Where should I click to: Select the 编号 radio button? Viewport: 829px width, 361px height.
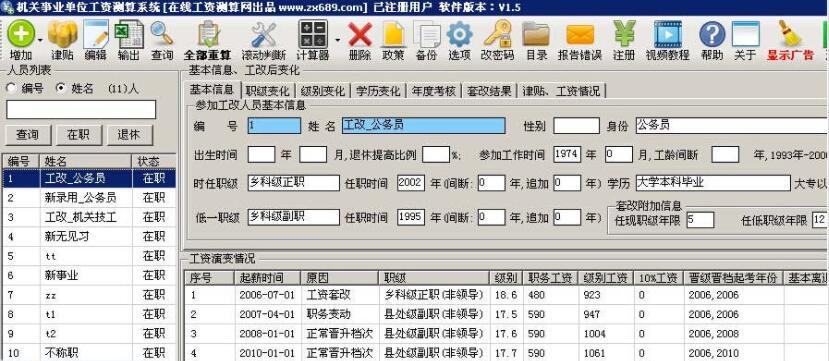click(x=11, y=88)
